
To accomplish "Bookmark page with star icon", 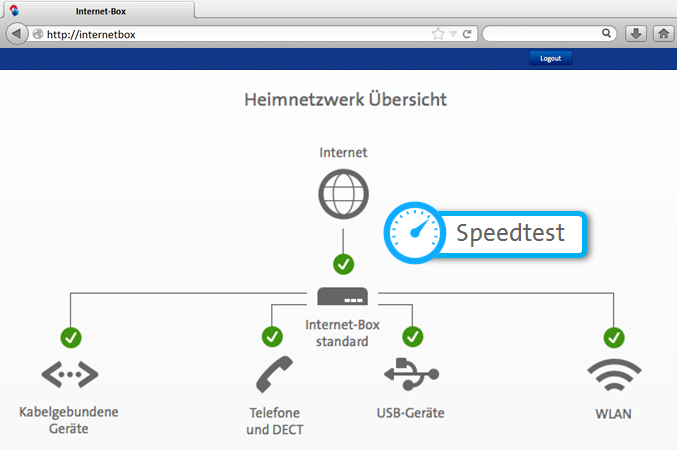I will coord(438,34).
